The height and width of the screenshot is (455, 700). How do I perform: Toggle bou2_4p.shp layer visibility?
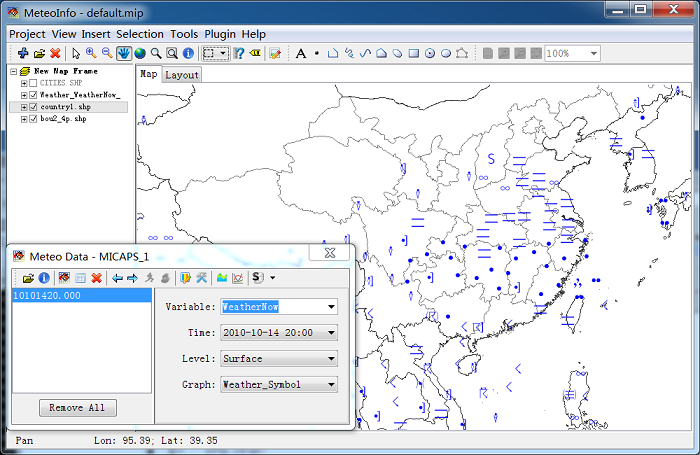(x=33, y=119)
